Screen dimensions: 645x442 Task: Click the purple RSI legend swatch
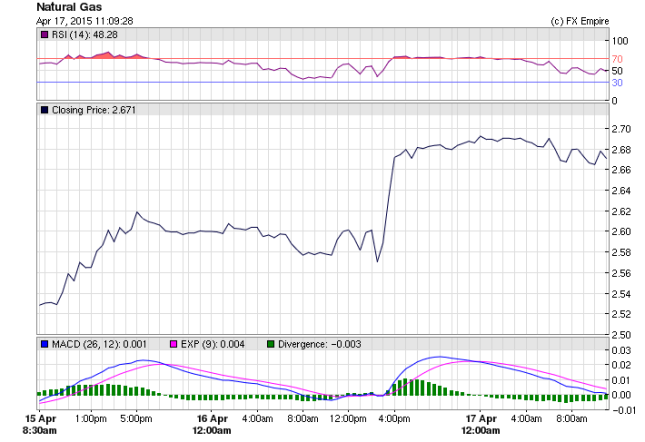(x=44, y=35)
